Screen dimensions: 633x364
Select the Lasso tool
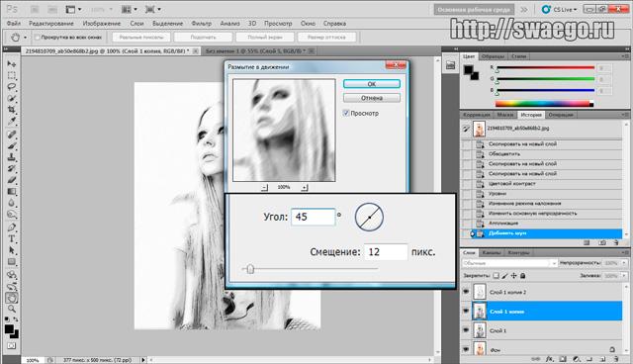point(11,87)
